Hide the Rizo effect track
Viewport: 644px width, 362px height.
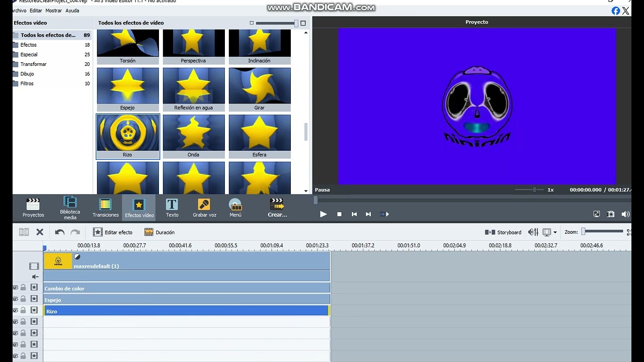[15, 311]
